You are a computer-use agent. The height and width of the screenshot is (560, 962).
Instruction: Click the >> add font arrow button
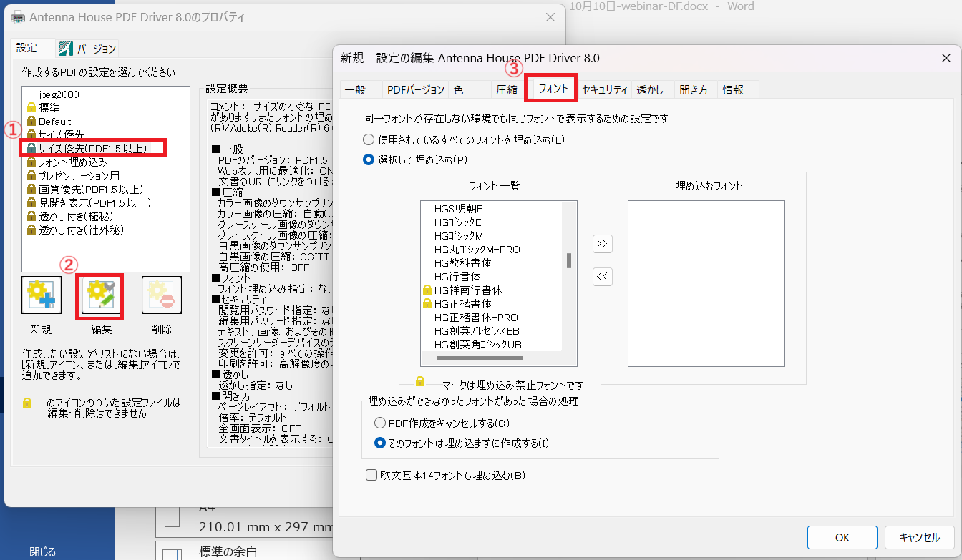pos(603,244)
